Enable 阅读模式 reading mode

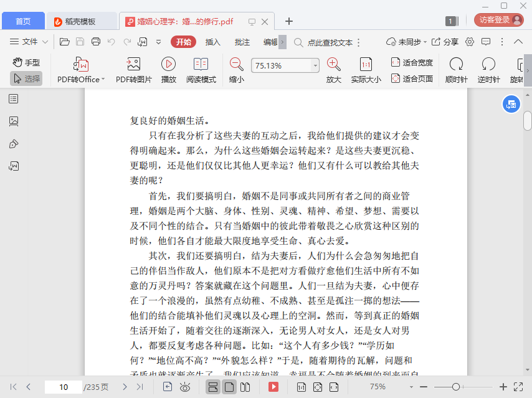click(201, 70)
